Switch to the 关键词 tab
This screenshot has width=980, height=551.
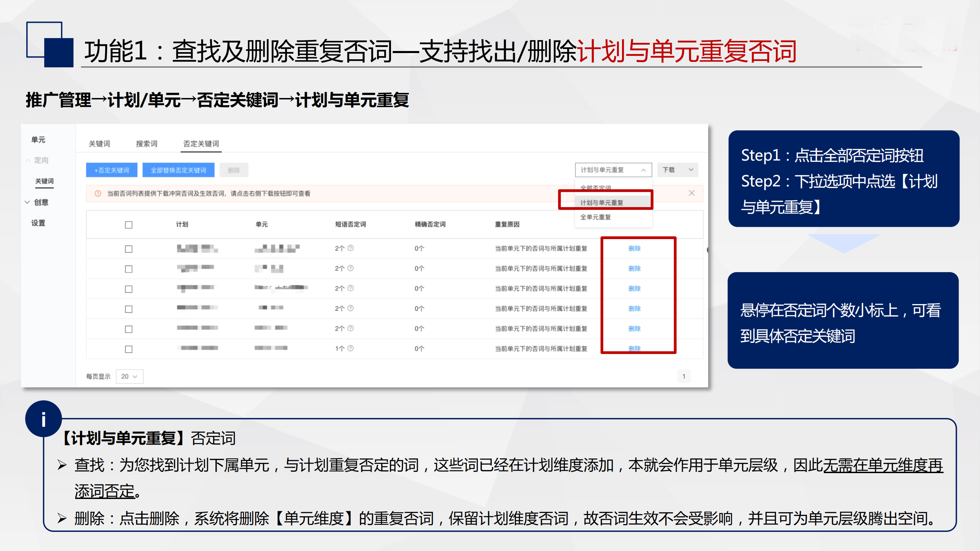pyautogui.click(x=99, y=144)
